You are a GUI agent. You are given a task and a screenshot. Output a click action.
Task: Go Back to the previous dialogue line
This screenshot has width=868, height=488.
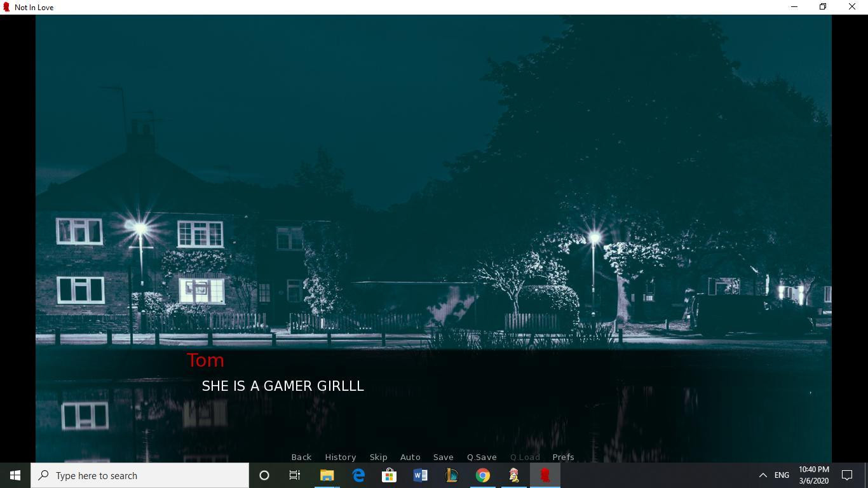click(301, 457)
